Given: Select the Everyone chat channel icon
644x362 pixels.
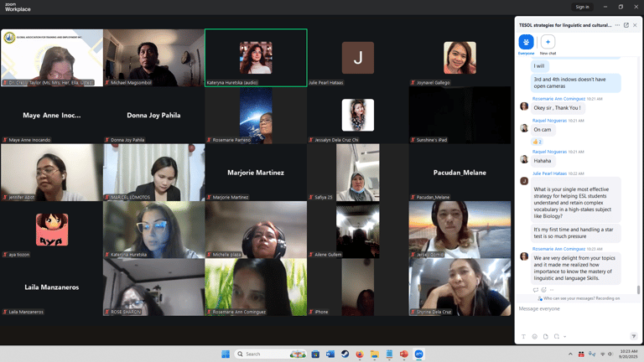Looking at the screenshot, I should 526,42.
